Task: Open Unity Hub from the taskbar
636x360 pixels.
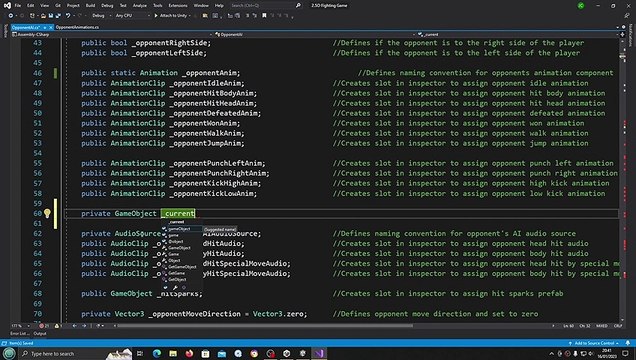Action: tap(286, 354)
